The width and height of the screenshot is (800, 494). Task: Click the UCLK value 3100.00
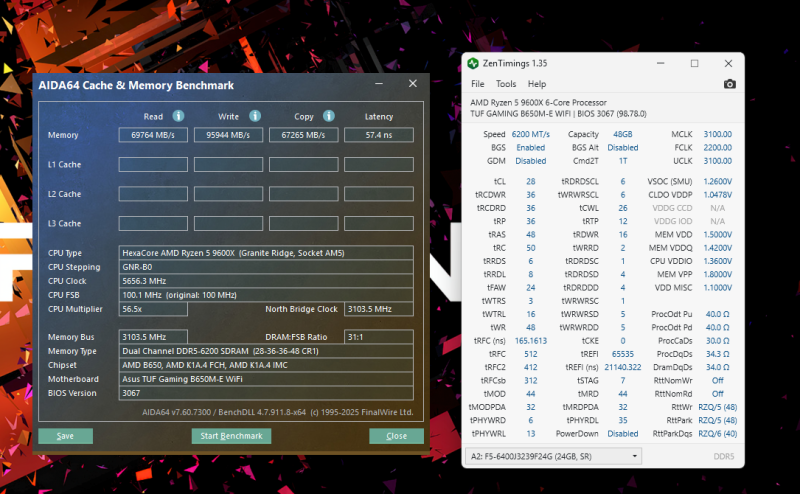coord(717,161)
